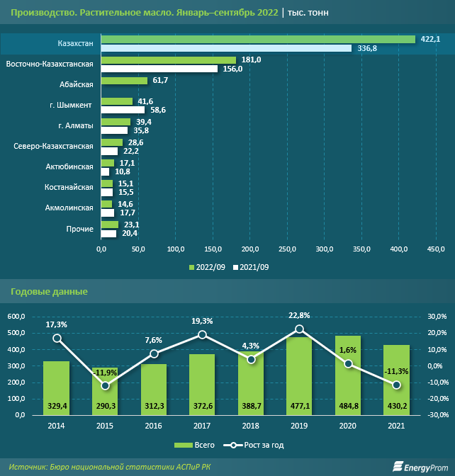Click the white 2021/09 legend swatch
The width and height of the screenshot is (455, 476).
coord(235,267)
